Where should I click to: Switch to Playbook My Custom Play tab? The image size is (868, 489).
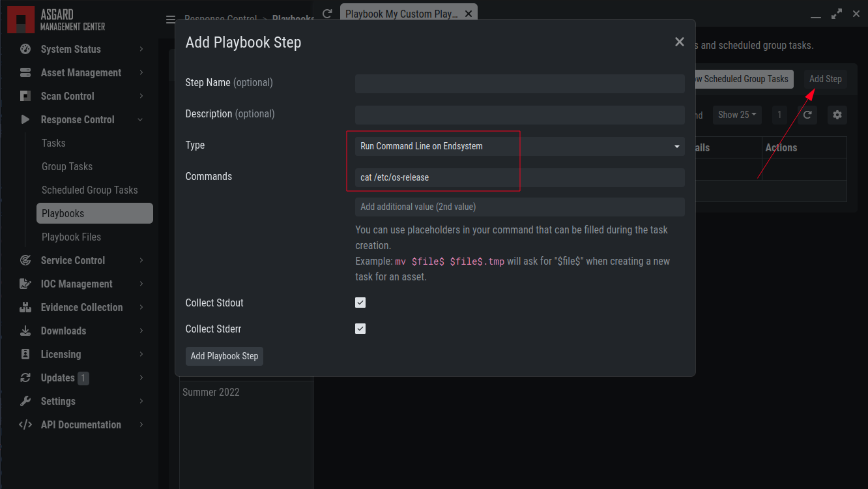(x=401, y=14)
